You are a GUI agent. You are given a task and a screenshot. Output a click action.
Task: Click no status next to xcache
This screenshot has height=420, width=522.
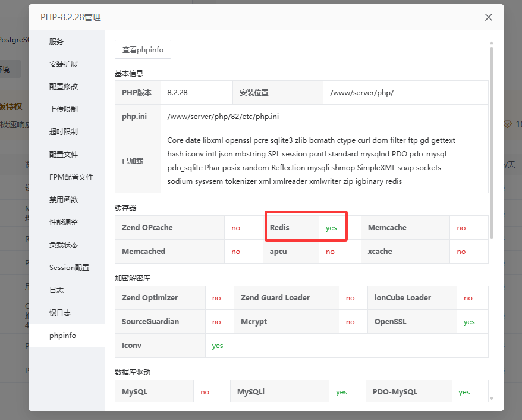[x=461, y=252]
